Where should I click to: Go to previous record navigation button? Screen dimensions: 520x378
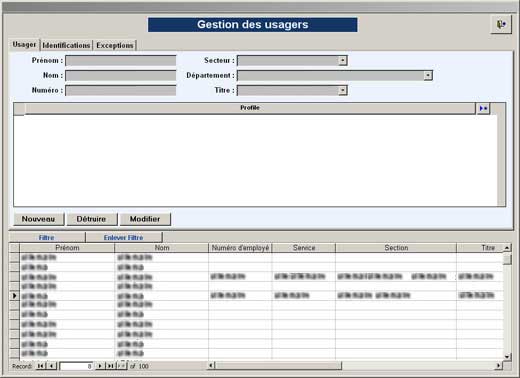point(52,366)
